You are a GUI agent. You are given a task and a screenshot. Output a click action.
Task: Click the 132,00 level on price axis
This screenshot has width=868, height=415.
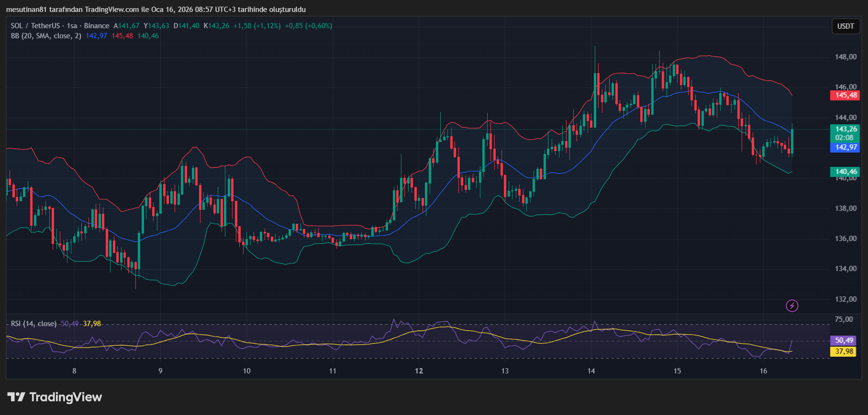click(x=846, y=299)
